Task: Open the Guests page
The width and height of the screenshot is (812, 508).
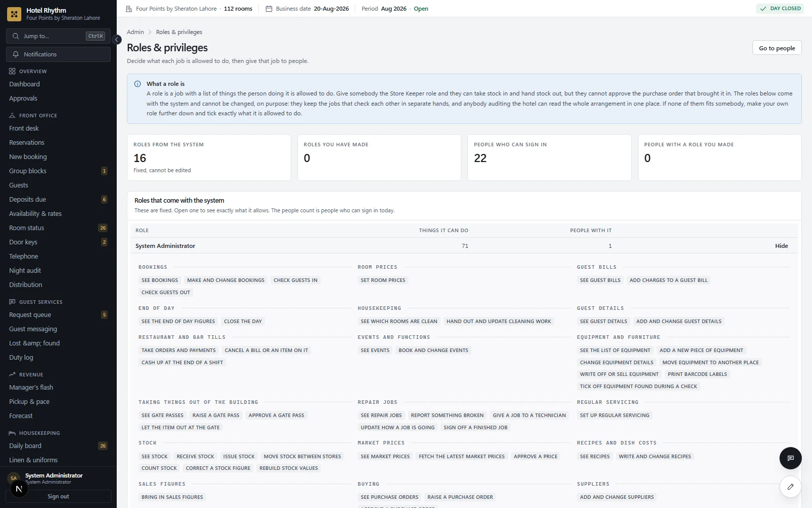Action: tap(58, 185)
